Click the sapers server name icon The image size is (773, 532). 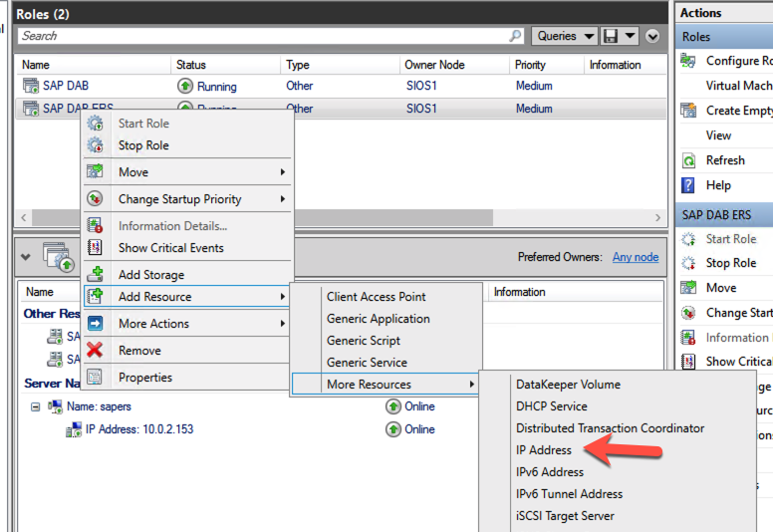pos(54,406)
